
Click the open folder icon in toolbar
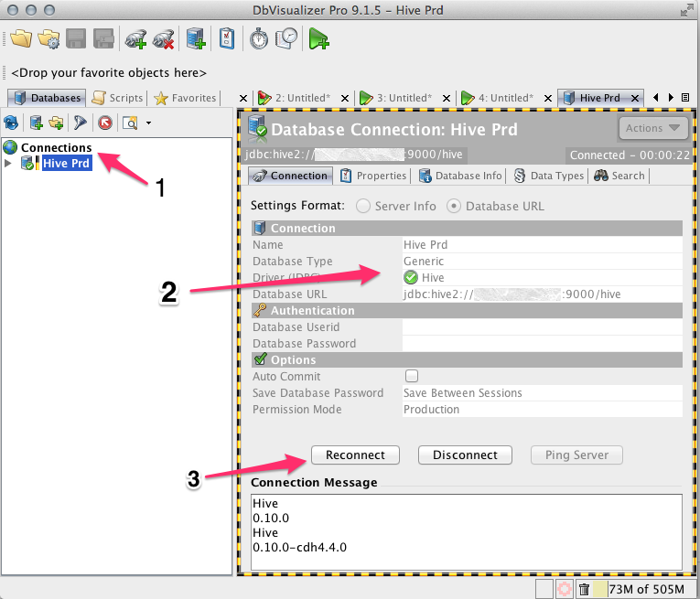[20, 38]
